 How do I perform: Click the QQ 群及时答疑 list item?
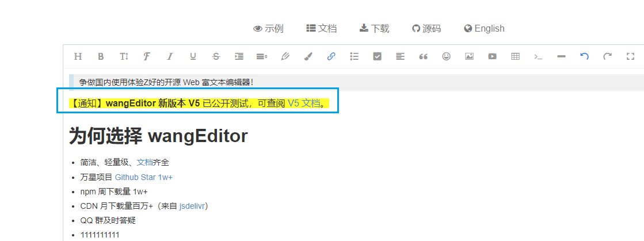pos(108,220)
